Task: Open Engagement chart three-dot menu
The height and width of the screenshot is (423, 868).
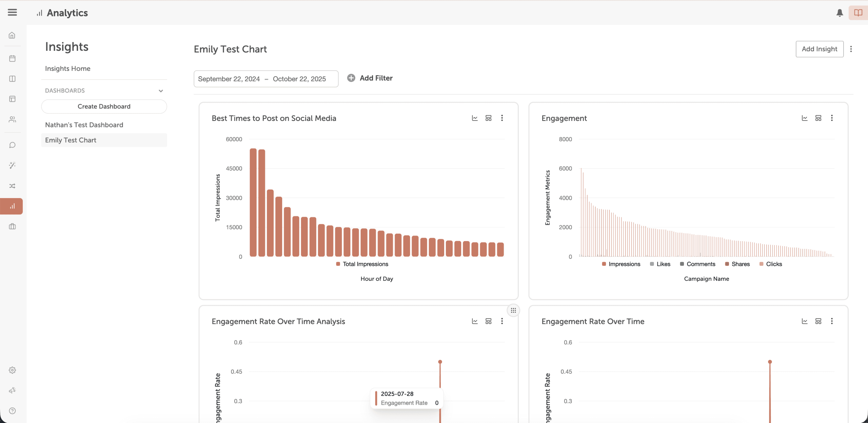Action: (x=832, y=118)
